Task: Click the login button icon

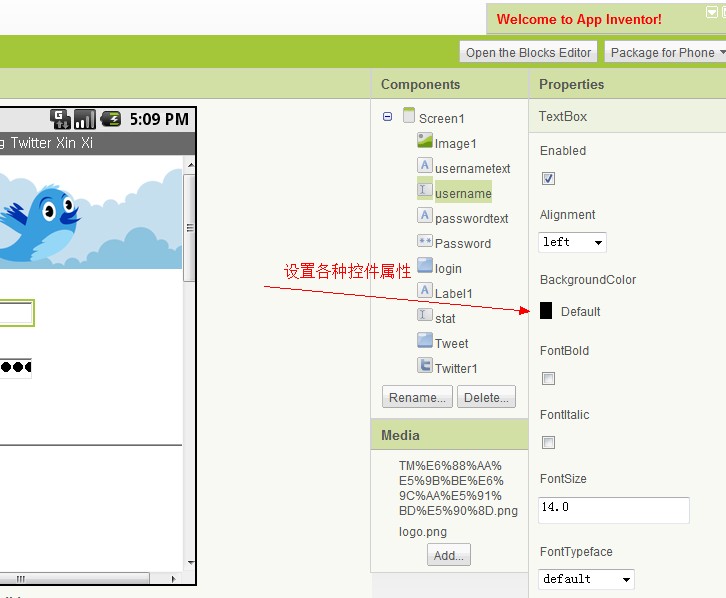Action: tap(425, 265)
